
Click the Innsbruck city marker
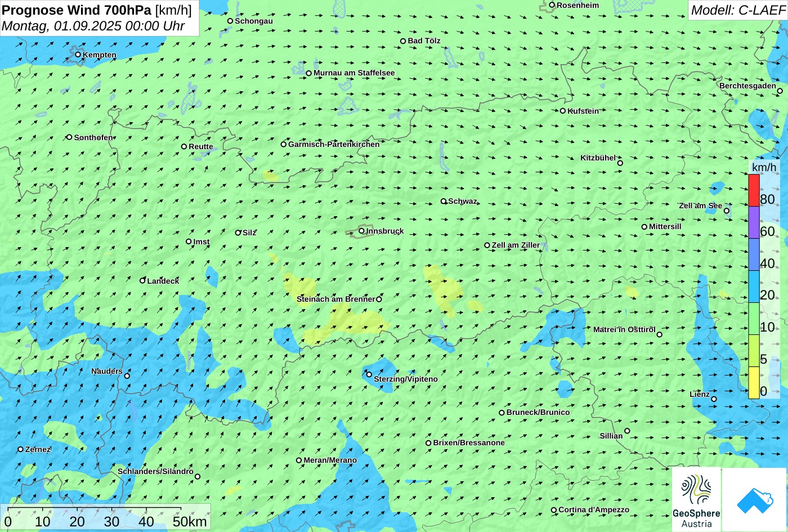coord(361,230)
